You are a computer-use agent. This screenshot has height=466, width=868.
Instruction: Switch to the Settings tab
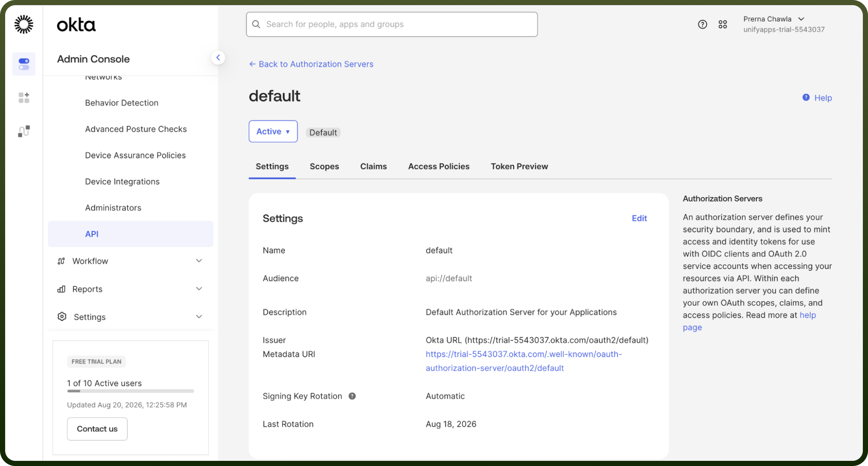click(272, 166)
